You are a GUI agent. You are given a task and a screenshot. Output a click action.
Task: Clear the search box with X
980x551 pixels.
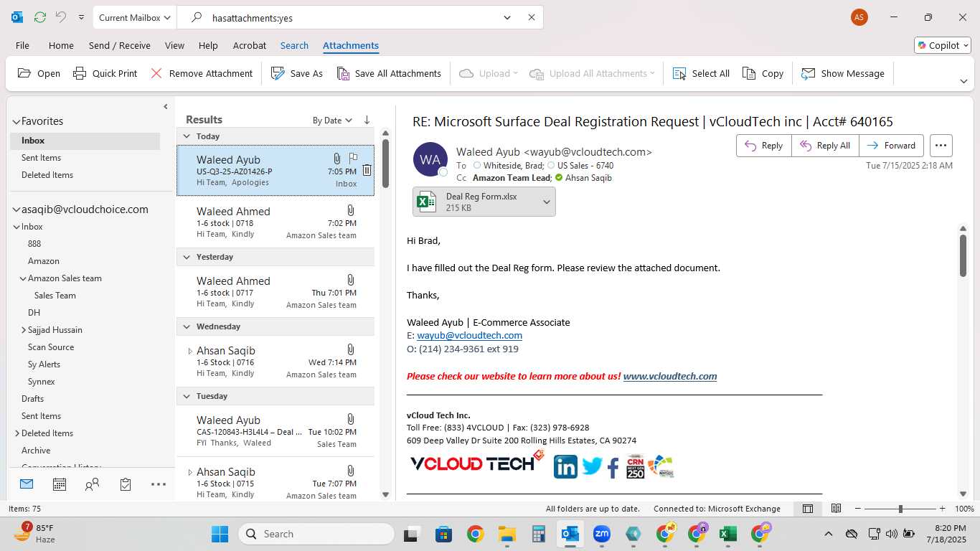[x=532, y=17]
